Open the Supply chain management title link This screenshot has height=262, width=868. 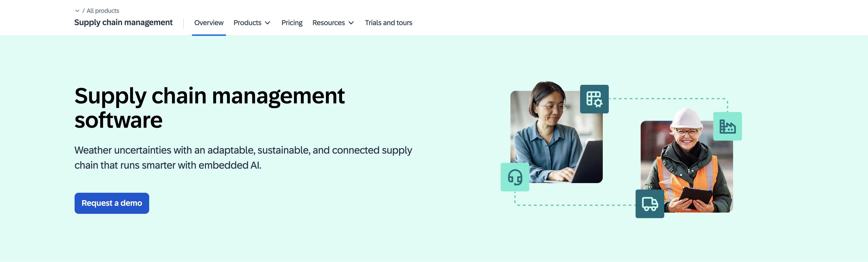click(123, 23)
